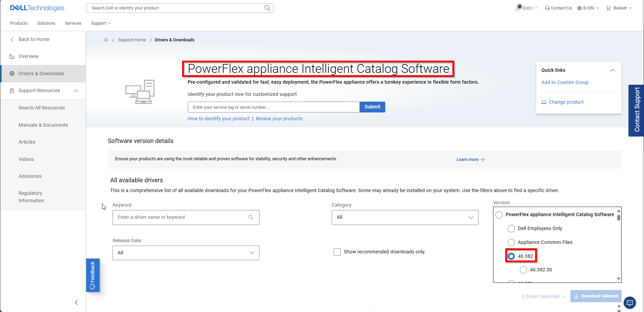This screenshot has width=644, height=312.
Task: Check Show recommended downloads only
Action: [x=337, y=252]
